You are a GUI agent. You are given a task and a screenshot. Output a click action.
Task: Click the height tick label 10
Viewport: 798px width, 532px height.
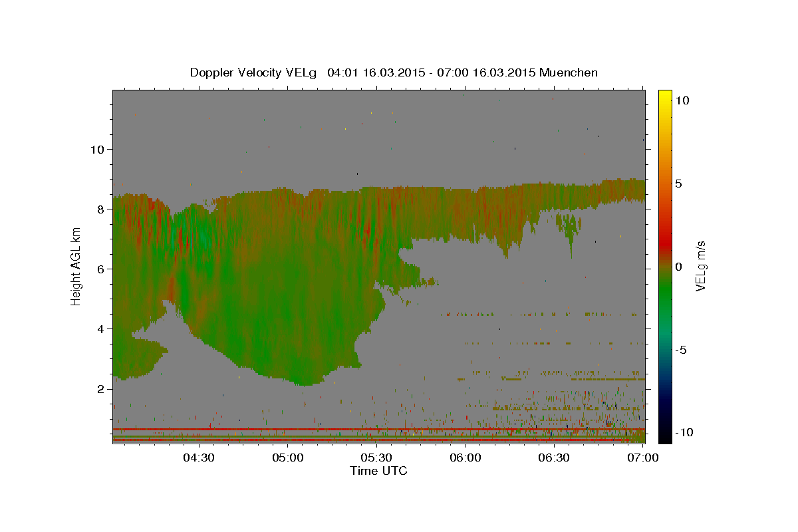click(97, 149)
